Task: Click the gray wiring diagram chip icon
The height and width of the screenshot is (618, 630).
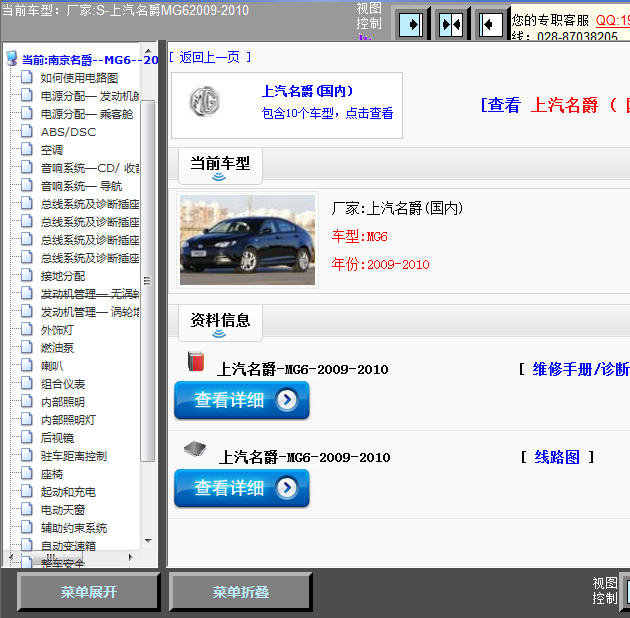Action: 195,448
